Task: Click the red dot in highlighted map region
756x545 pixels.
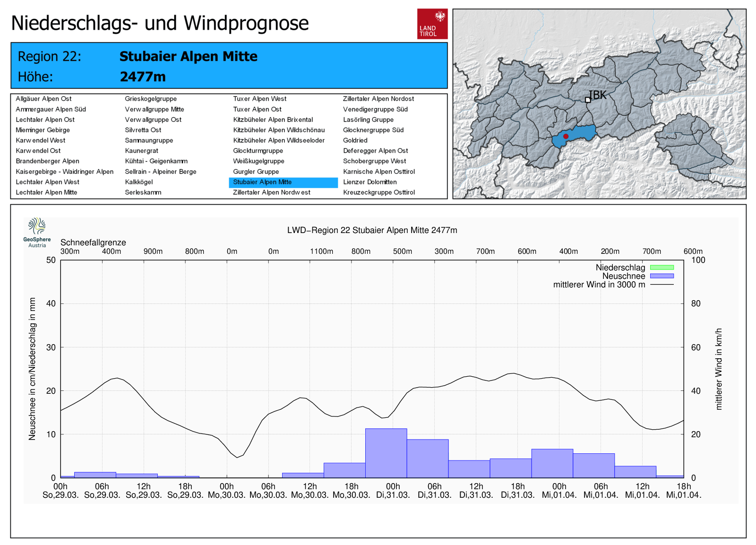Action: [x=566, y=136]
